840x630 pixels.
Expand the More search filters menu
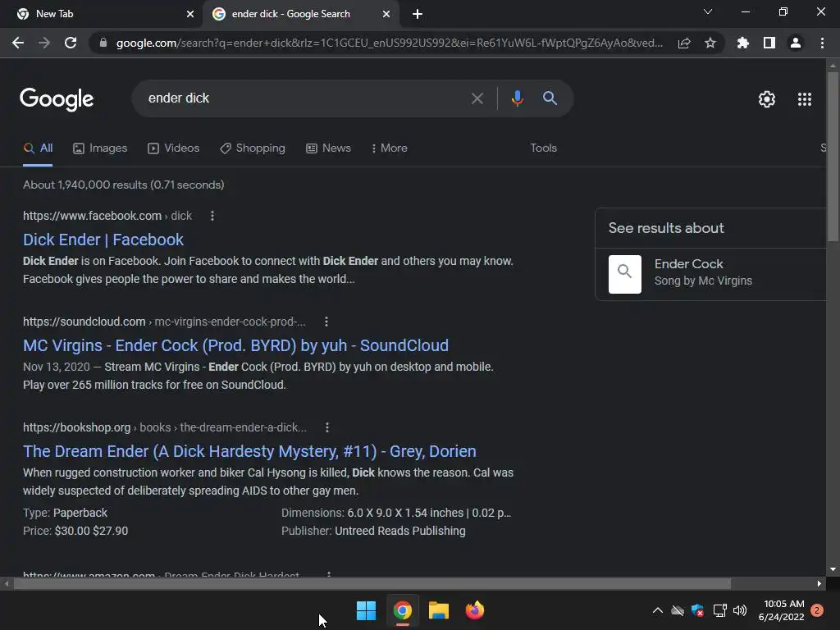(x=390, y=148)
